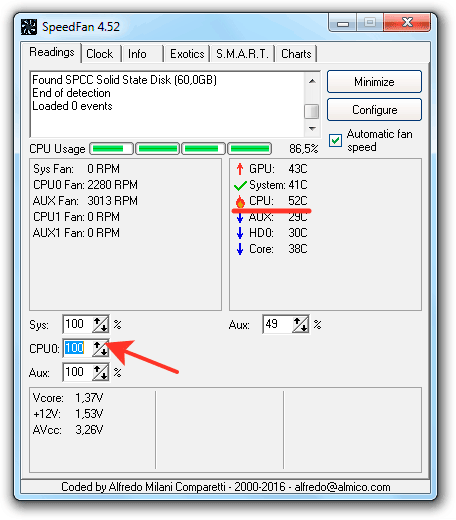Click the 86,5% CPU usage value
This screenshot has width=456, height=520.
[x=303, y=149]
